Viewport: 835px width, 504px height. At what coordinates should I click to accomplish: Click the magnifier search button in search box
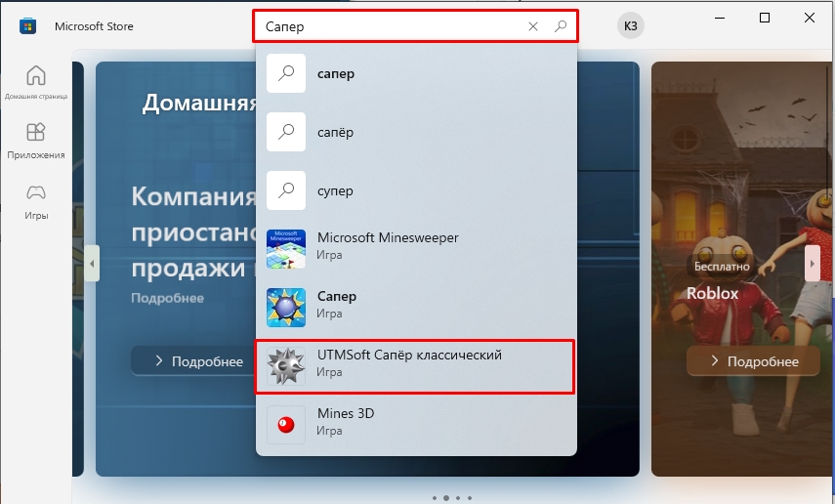[x=561, y=26]
